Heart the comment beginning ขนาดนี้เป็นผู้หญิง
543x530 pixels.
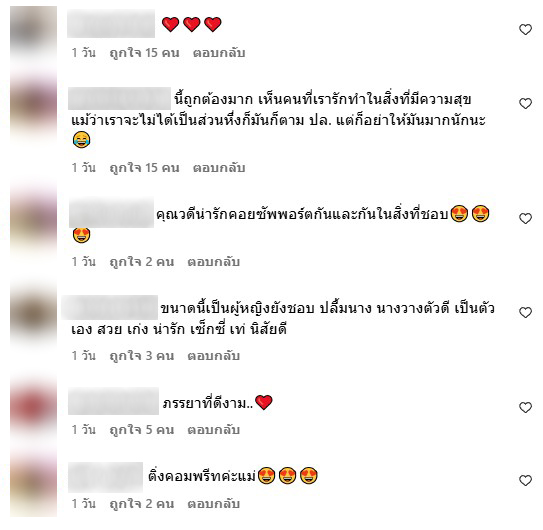[525, 312]
